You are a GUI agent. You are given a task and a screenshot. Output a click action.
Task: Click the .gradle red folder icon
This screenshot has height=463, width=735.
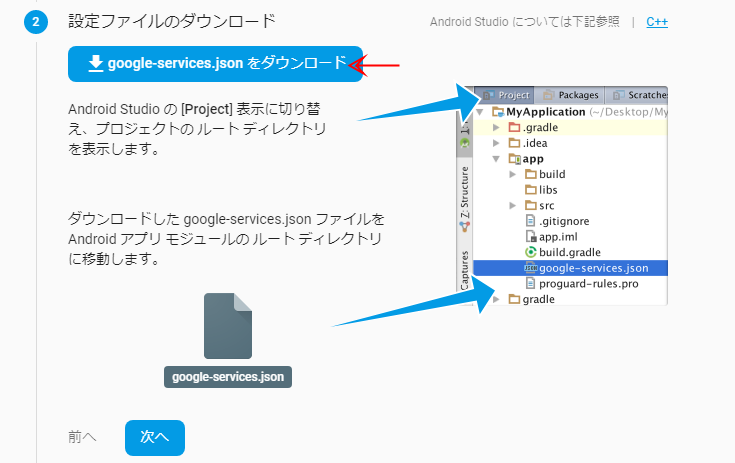pyautogui.click(x=514, y=127)
